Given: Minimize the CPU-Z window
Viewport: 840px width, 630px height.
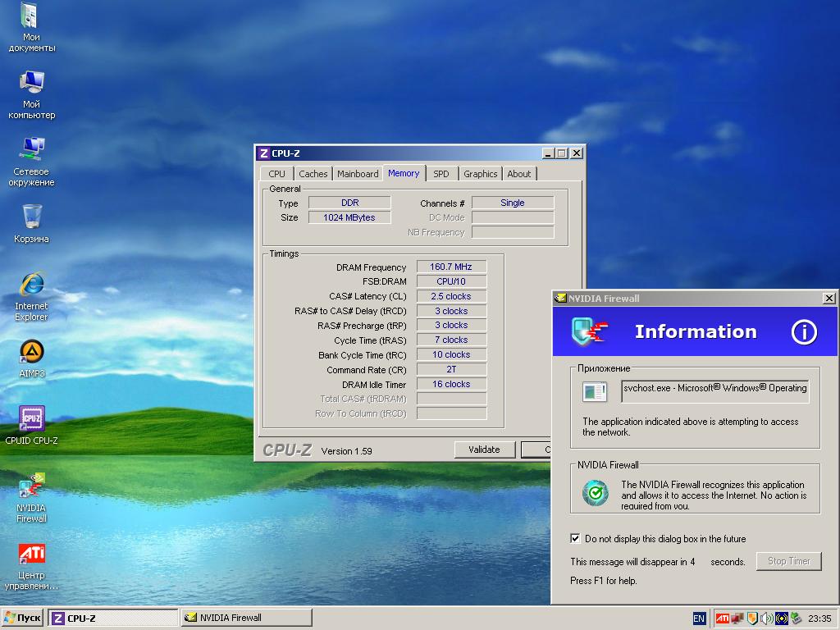Looking at the screenshot, I should (x=548, y=153).
